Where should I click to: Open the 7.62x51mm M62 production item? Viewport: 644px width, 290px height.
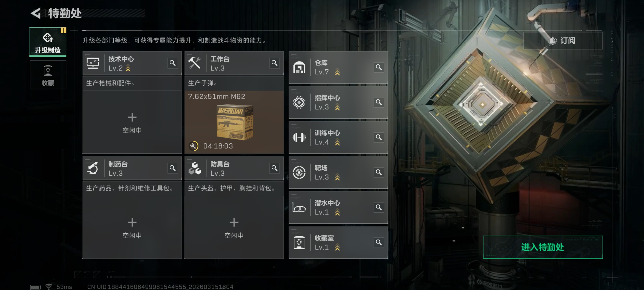pyautogui.click(x=234, y=122)
